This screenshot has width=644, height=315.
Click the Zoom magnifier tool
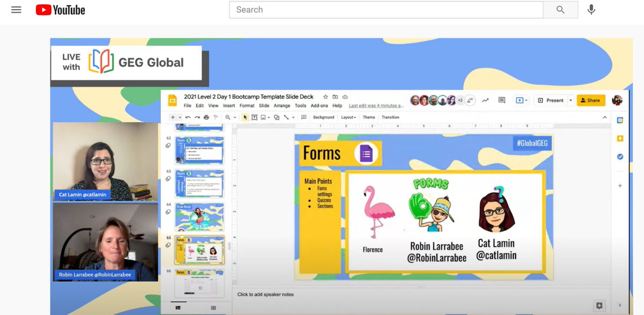228,117
